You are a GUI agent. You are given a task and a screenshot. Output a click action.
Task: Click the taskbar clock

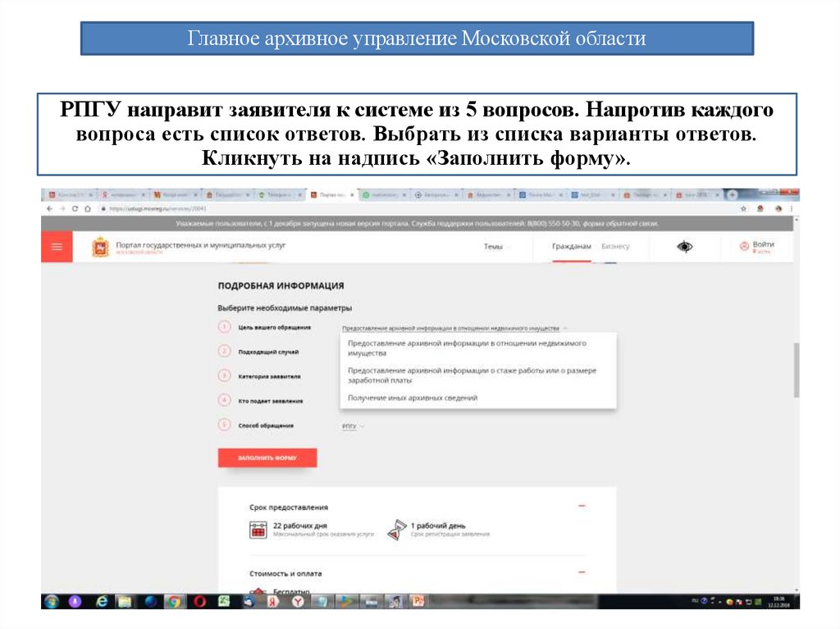click(x=779, y=602)
